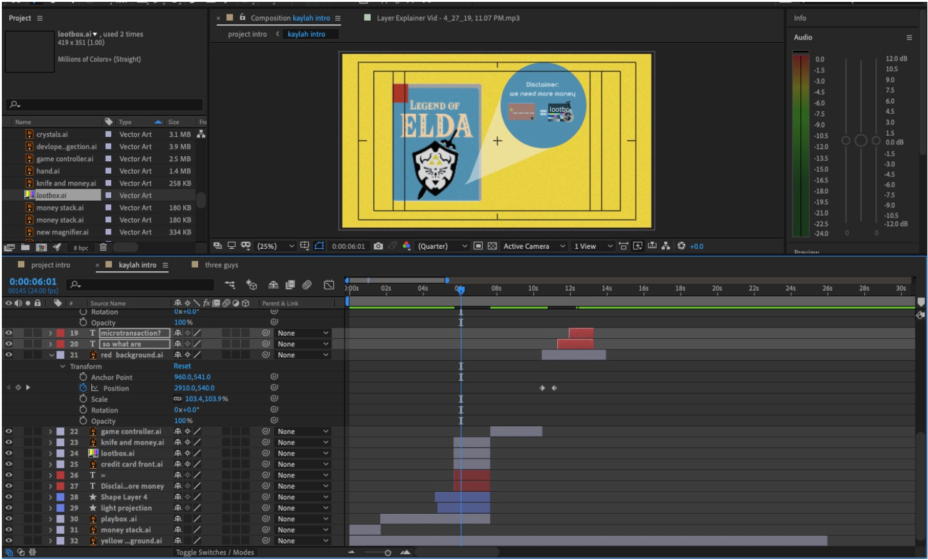
Task: Reset exposure with the aperture icon
Action: tap(682, 246)
